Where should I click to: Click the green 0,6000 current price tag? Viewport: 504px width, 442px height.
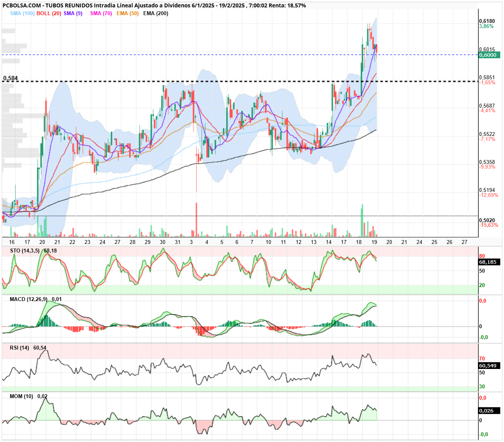(x=489, y=55)
